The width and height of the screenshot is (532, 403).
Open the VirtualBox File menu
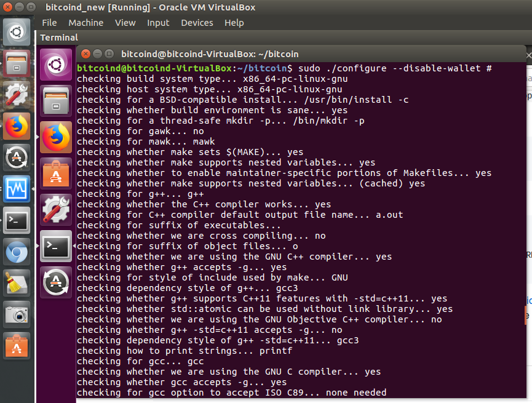point(49,23)
